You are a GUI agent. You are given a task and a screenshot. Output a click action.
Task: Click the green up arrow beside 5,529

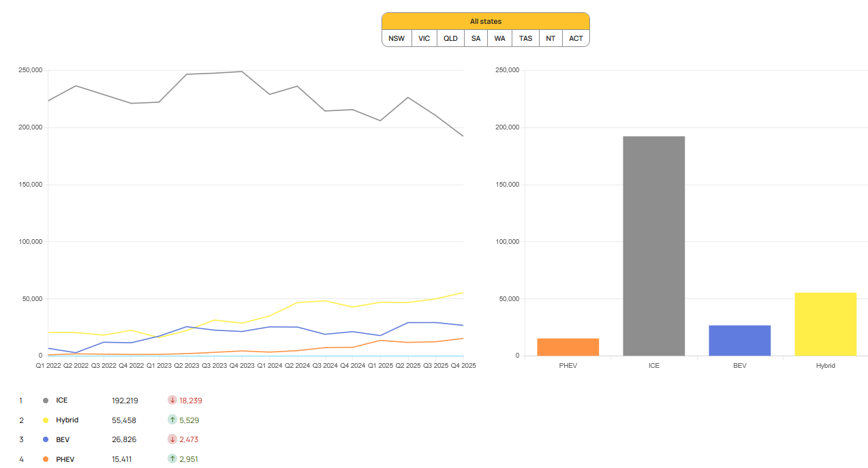[x=172, y=420]
